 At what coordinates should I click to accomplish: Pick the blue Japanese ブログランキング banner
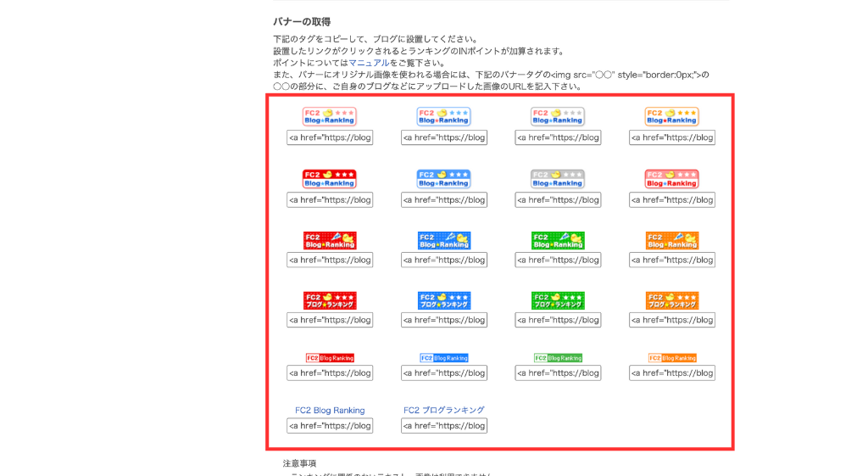[444, 300]
